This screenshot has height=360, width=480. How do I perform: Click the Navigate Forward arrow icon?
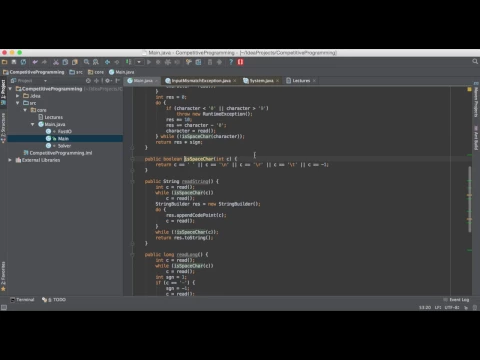[x=117, y=62]
